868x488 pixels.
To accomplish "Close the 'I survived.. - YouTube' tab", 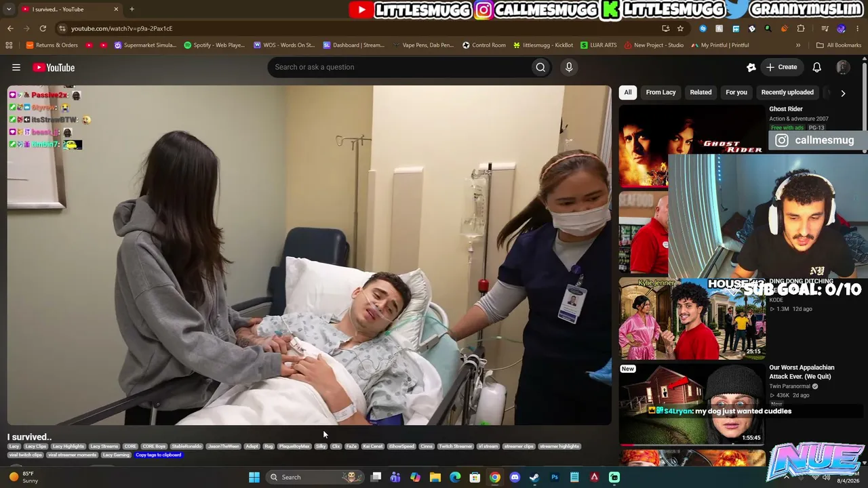I will [116, 9].
